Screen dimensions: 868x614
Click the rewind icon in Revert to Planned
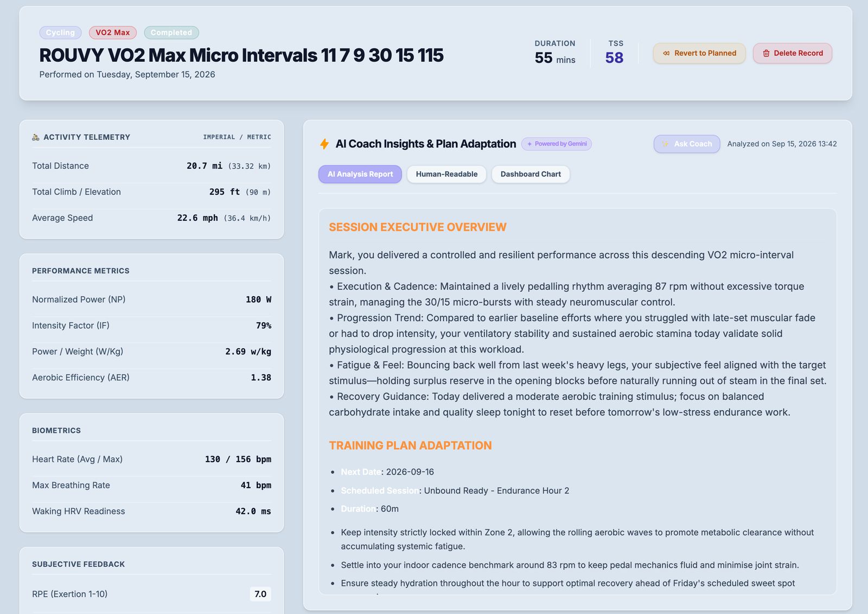coord(666,53)
